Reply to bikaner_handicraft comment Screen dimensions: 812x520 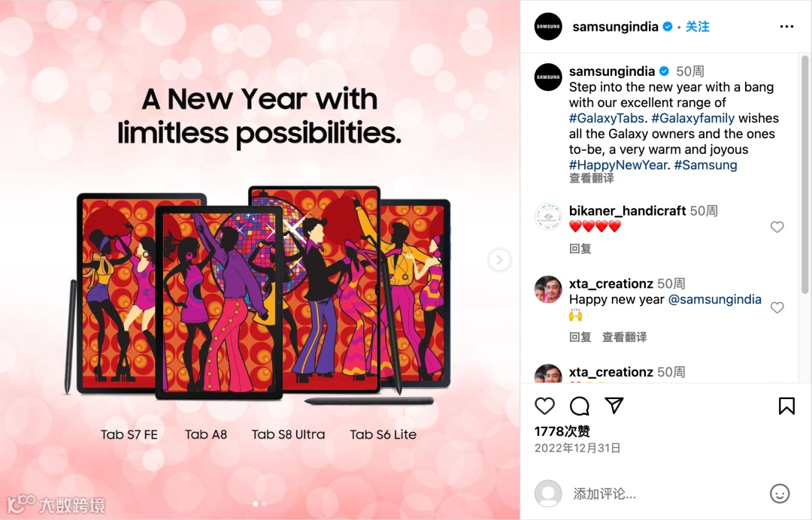(x=580, y=249)
